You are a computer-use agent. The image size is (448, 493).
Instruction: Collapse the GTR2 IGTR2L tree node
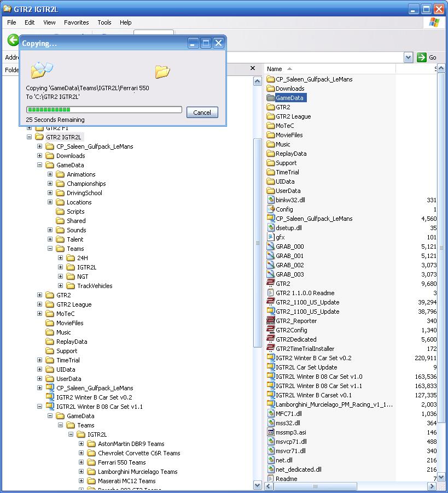[29, 137]
